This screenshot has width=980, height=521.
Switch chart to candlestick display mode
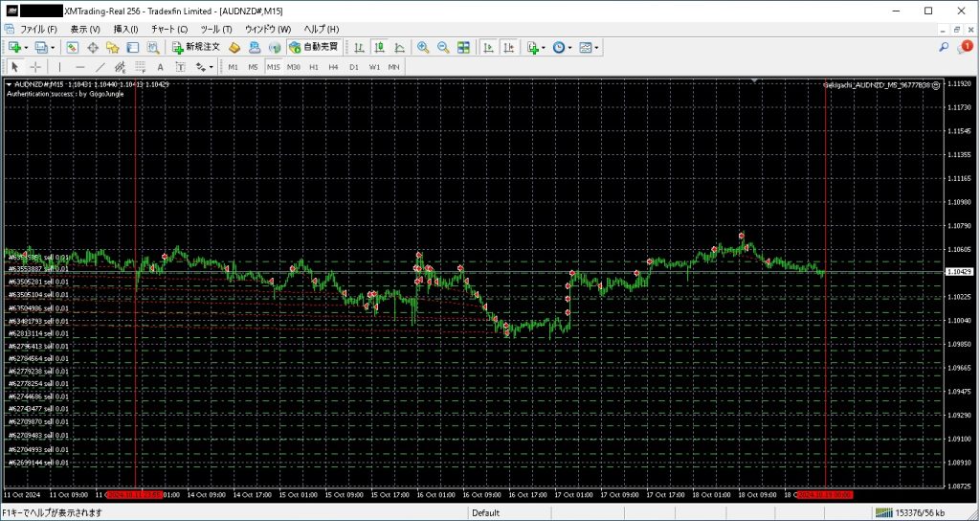click(x=379, y=47)
